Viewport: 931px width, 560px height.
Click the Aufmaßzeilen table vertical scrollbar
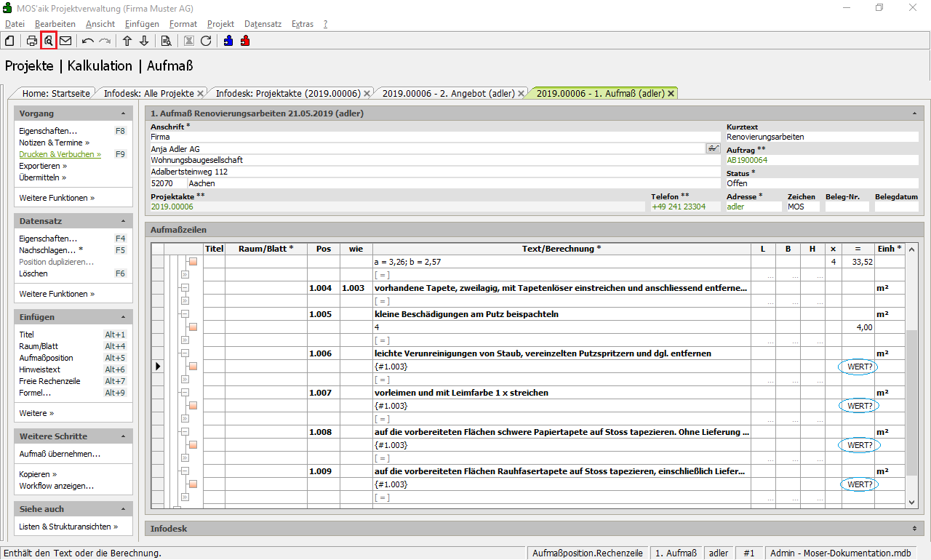[x=912, y=400]
